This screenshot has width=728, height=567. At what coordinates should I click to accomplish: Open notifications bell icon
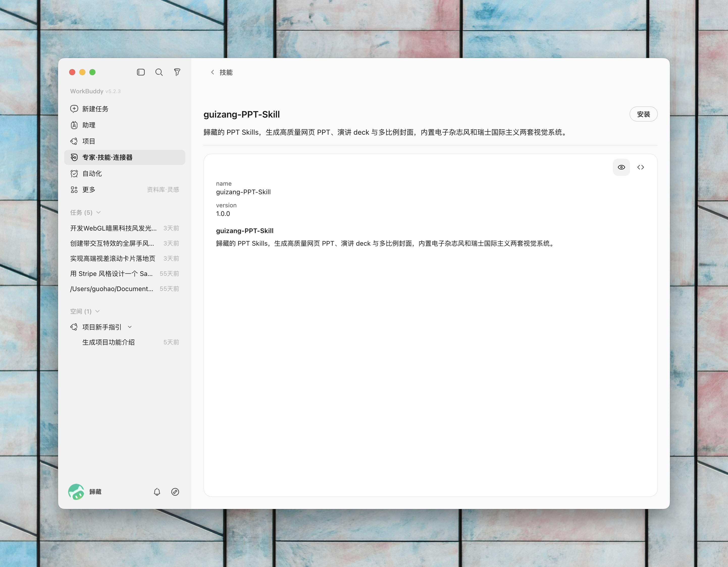click(x=157, y=492)
